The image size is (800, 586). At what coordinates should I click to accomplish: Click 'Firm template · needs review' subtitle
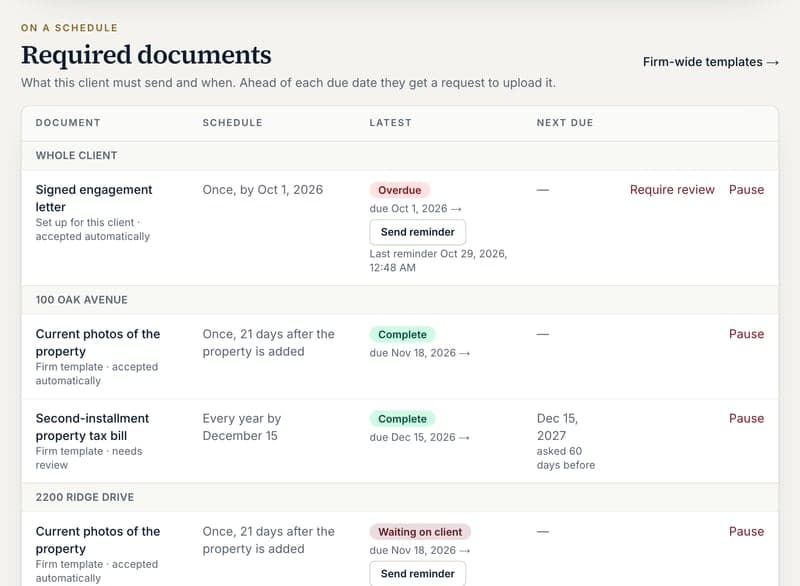(89, 458)
